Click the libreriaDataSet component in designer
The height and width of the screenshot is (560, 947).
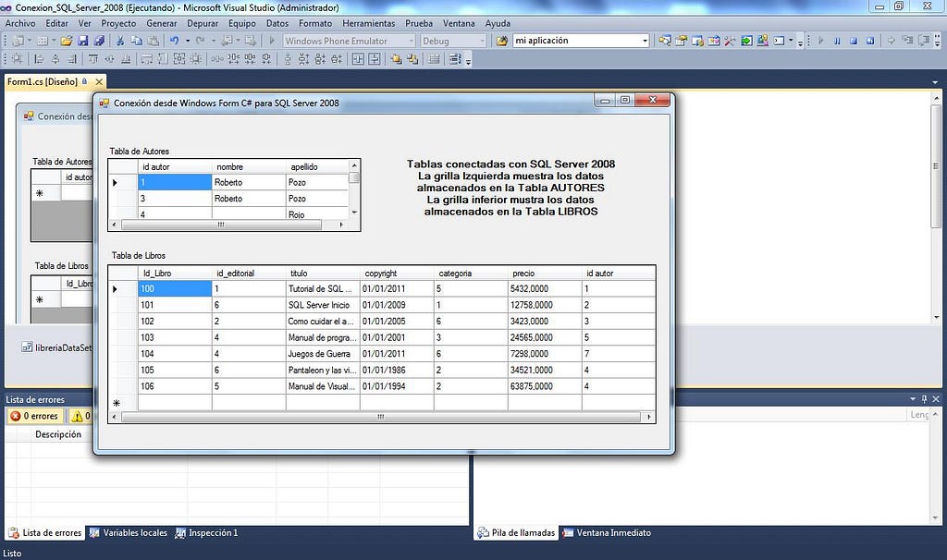(x=56, y=347)
